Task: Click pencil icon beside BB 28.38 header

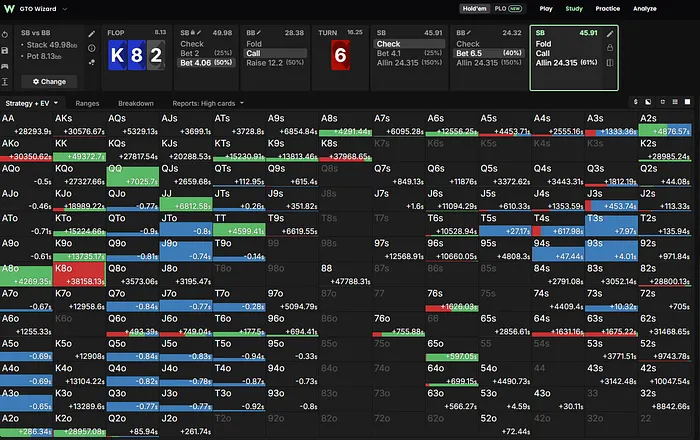Action: pos(259,33)
